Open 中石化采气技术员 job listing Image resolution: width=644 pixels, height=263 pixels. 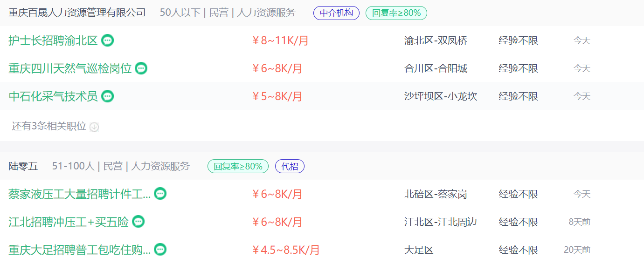coord(53,96)
